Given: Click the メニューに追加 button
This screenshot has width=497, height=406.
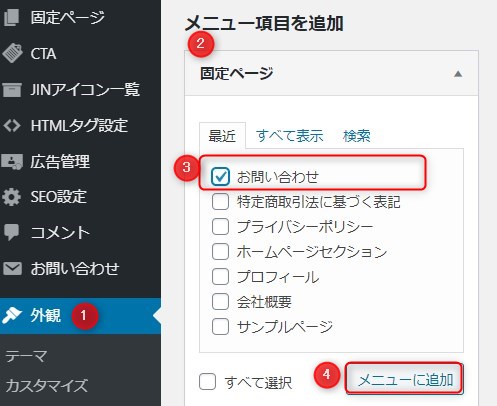Looking at the screenshot, I should pyautogui.click(x=404, y=379).
